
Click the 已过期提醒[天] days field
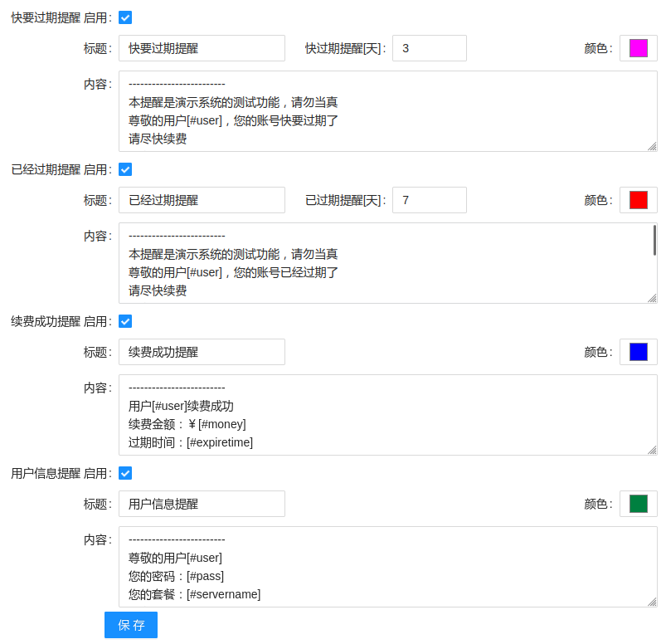pyautogui.click(x=429, y=200)
